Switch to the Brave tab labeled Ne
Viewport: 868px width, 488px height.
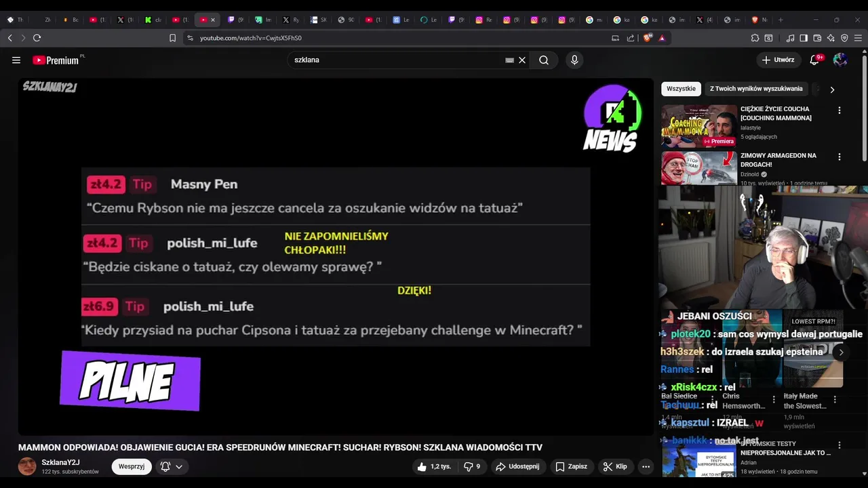[759, 20]
